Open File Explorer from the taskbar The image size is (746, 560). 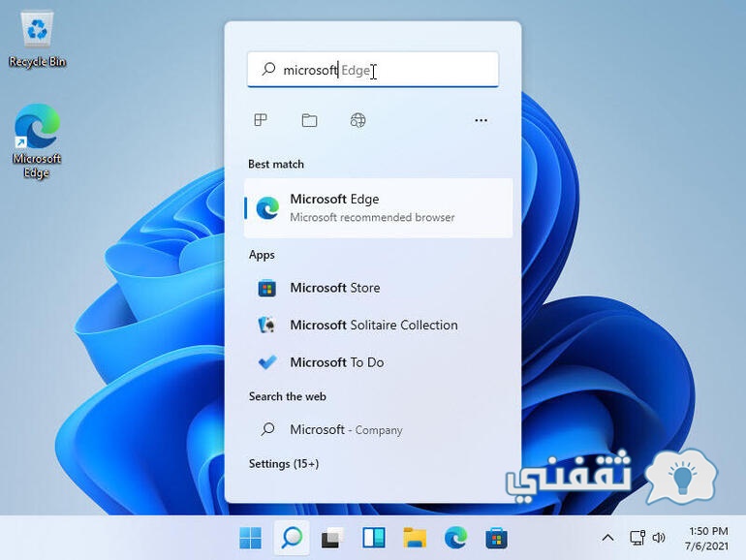(x=415, y=538)
